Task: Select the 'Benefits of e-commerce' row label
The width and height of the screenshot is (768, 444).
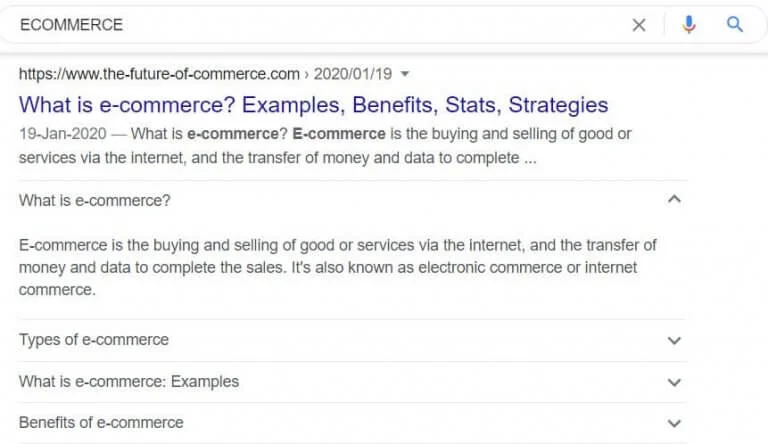Action: point(101,422)
